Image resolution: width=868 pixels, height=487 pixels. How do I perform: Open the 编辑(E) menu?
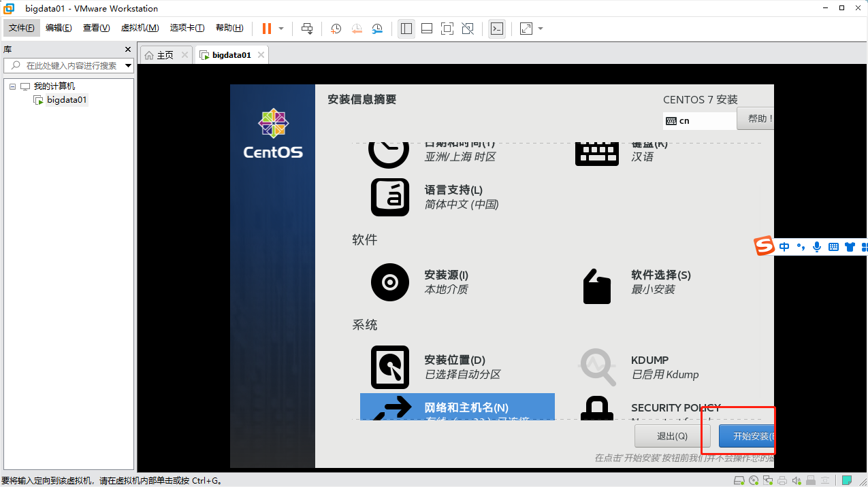coord(59,28)
